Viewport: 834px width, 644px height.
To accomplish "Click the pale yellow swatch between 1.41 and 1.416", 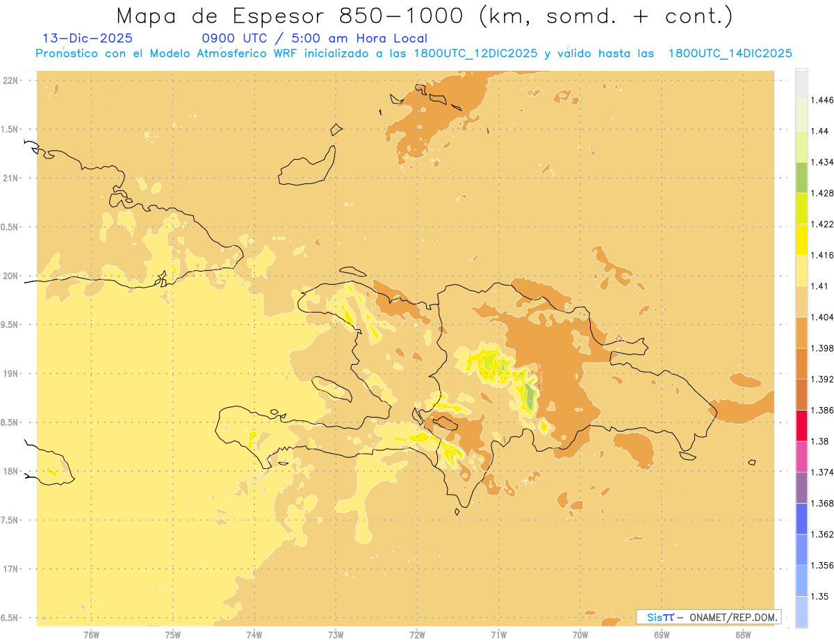I will click(x=801, y=270).
